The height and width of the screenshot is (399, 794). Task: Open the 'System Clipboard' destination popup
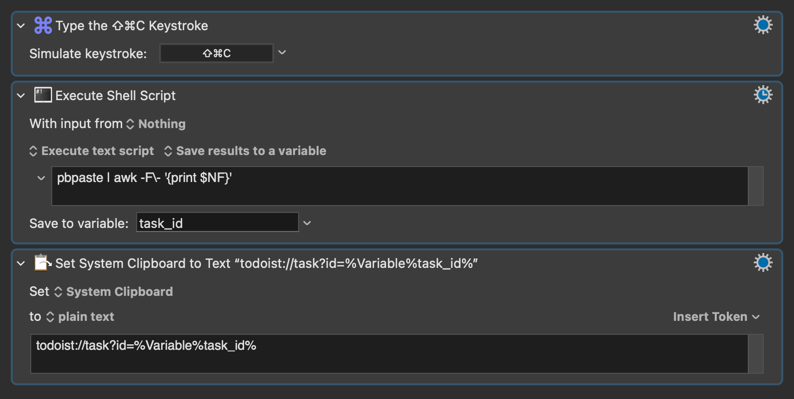click(x=113, y=292)
